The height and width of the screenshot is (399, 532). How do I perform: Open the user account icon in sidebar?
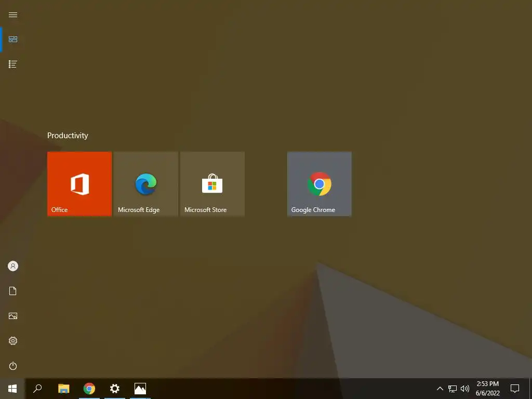[13, 266]
